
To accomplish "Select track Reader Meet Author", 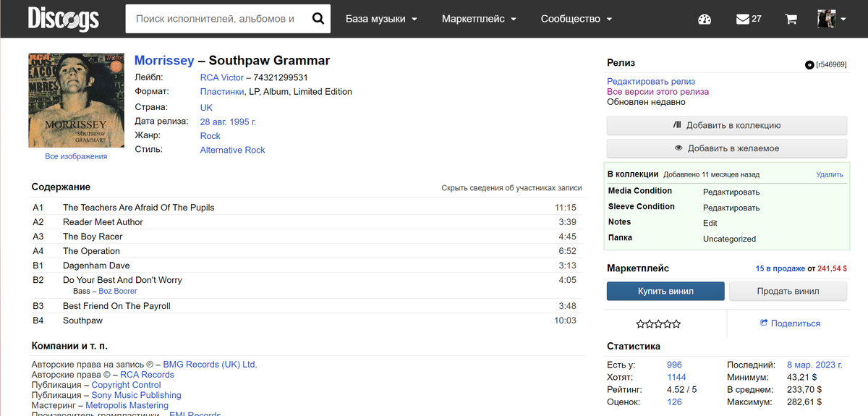I will tap(103, 222).
